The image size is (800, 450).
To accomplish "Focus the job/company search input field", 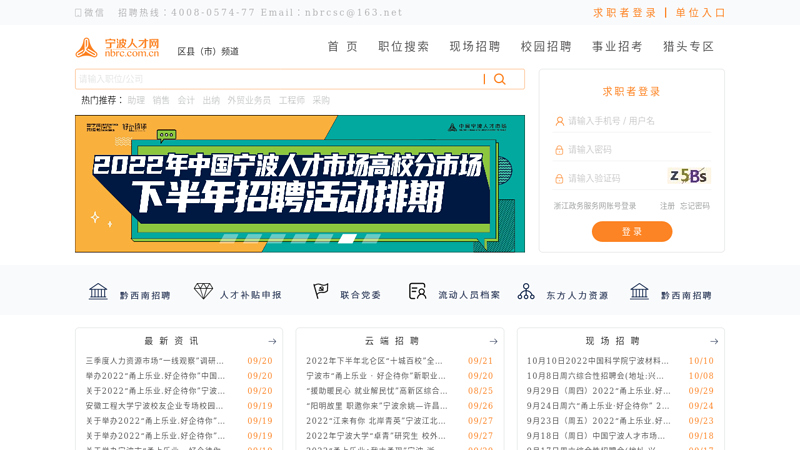I will coord(278,79).
